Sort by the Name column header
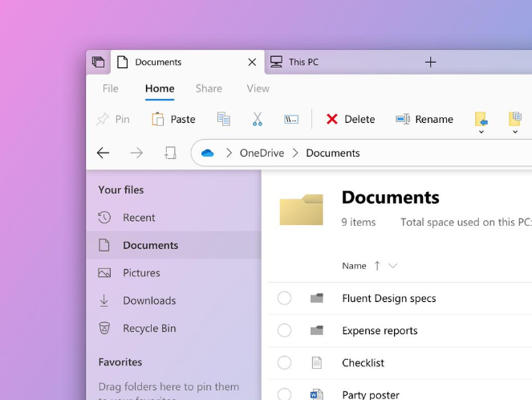The width and height of the screenshot is (532, 400). [x=354, y=266]
